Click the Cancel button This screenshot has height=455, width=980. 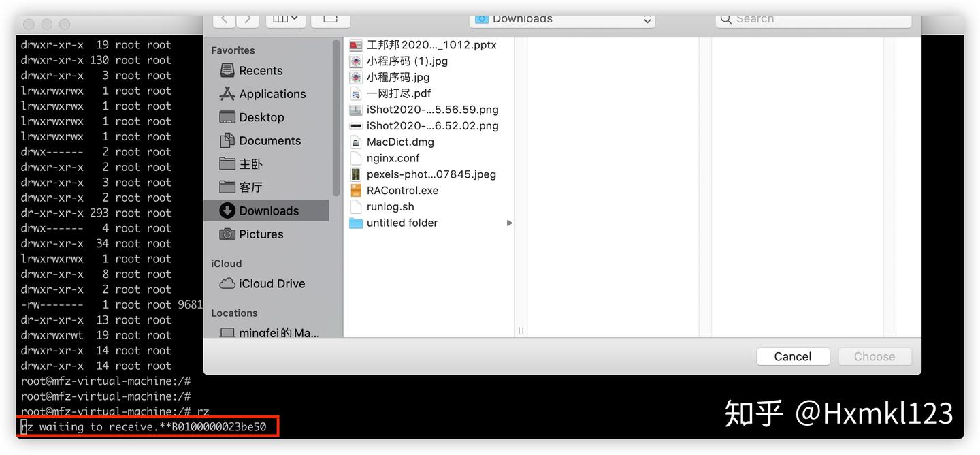click(x=792, y=356)
